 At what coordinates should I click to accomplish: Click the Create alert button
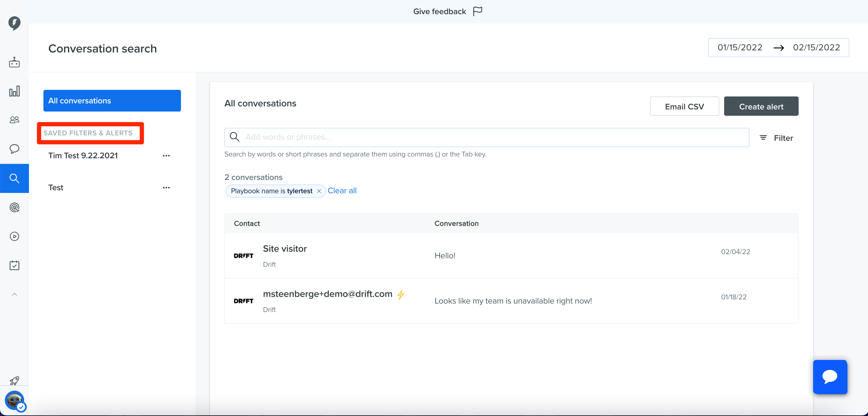[x=761, y=106]
